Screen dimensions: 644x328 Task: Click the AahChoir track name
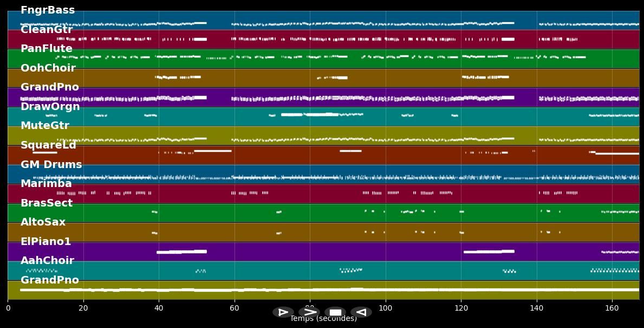click(48, 261)
